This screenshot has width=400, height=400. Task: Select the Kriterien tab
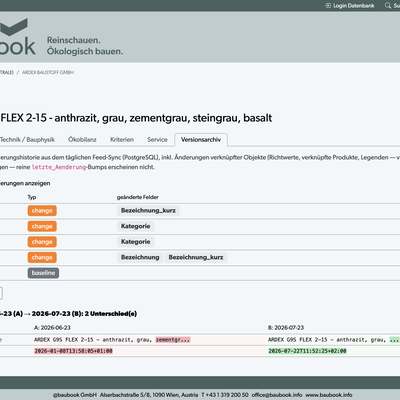tap(122, 140)
